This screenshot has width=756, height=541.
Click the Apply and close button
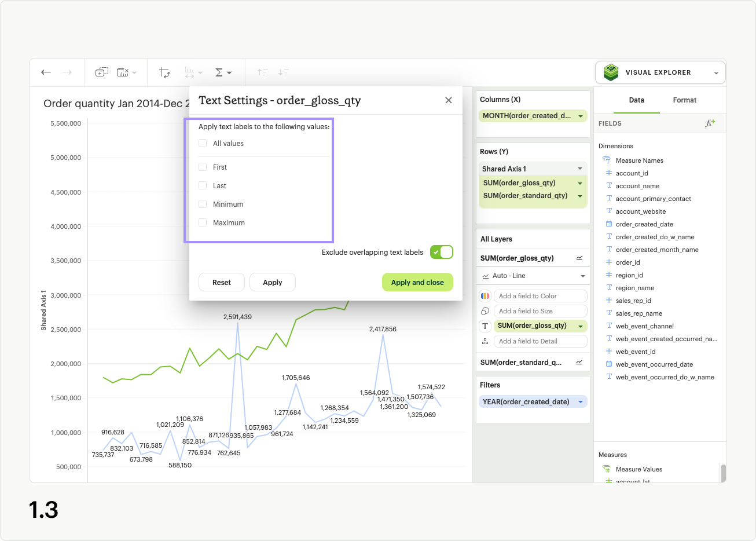(x=417, y=283)
